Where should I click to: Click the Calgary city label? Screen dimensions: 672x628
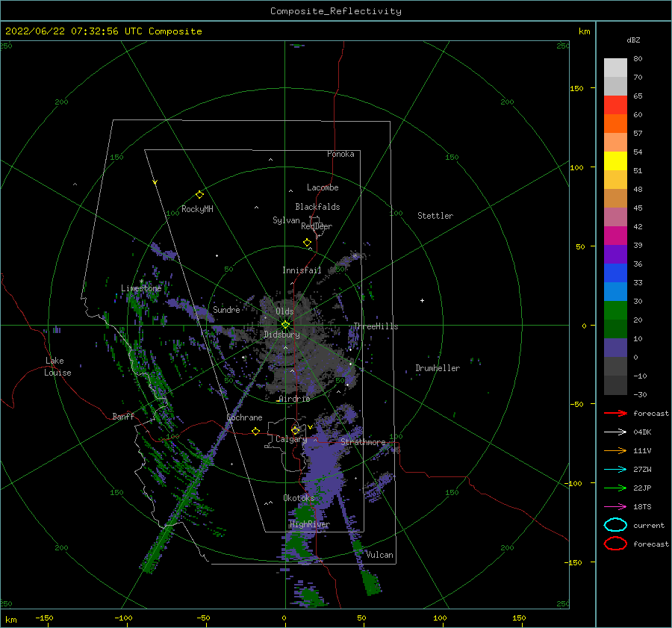click(291, 439)
